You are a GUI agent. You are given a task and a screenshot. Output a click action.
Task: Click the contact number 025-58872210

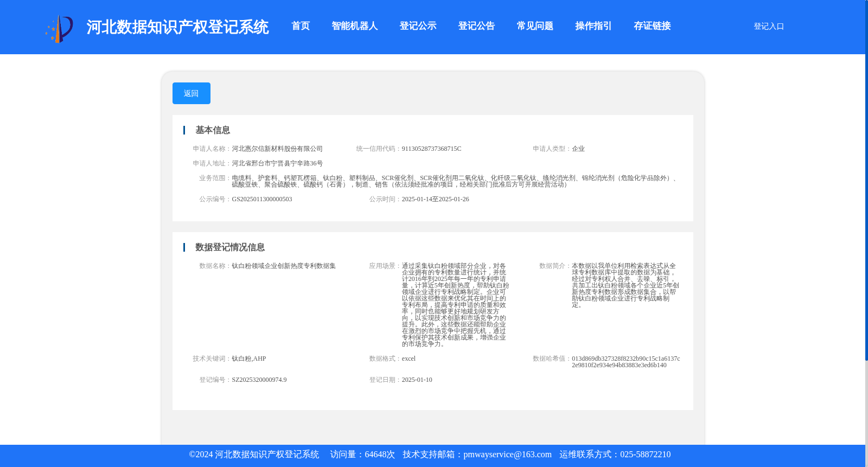point(645,455)
